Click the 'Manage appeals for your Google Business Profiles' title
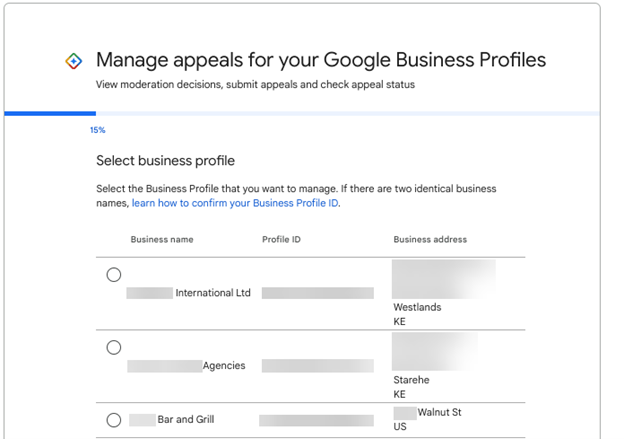624x439 pixels. tap(321, 60)
